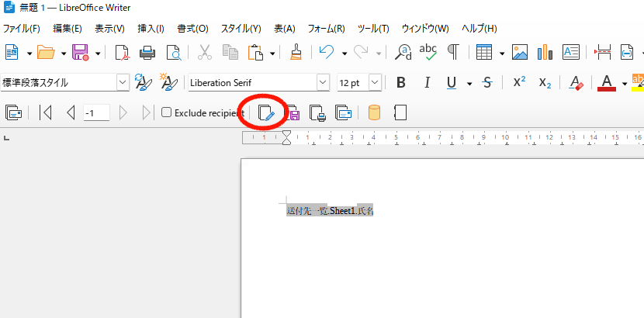The width and height of the screenshot is (644, 318).
Task: Click the Print Merged Documents icon
Action: [317, 113]
